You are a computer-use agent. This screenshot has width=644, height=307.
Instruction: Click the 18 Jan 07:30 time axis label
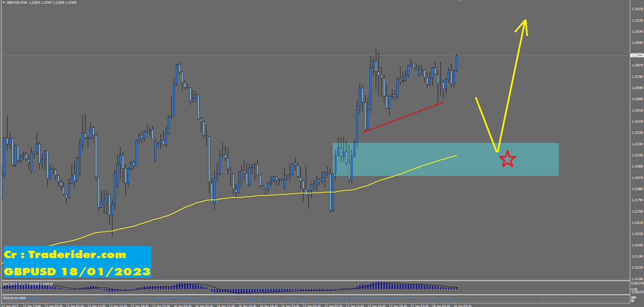463,306
